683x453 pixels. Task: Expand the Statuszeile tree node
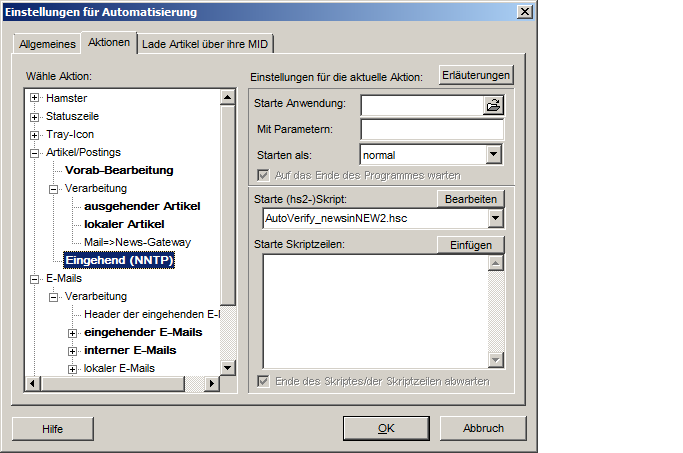35,116
